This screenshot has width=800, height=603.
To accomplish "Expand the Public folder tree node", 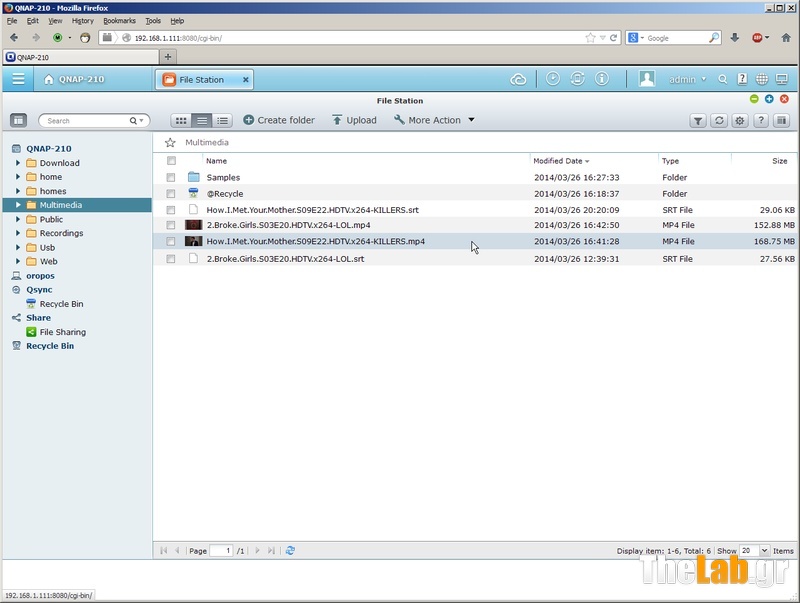I will pyautogui.click(x=18, y=219).
